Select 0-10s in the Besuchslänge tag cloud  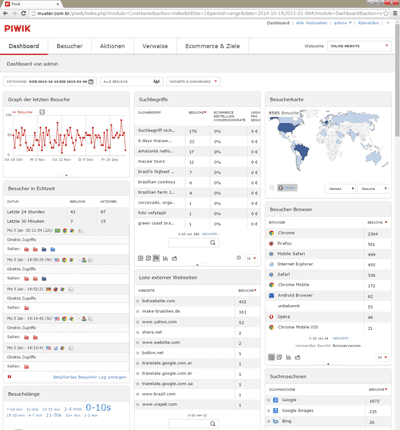point(98,407)
